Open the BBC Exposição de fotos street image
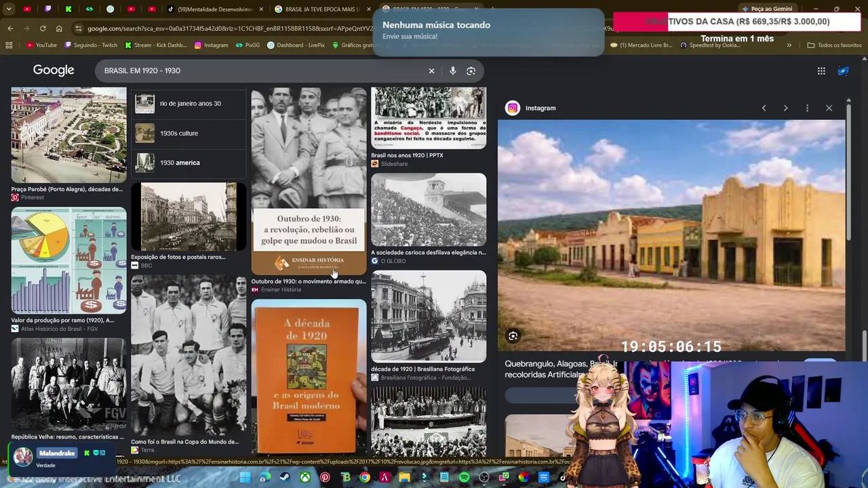 189,217
